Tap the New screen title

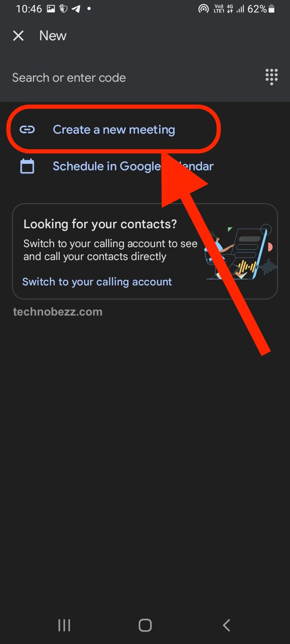coord(53,36)
